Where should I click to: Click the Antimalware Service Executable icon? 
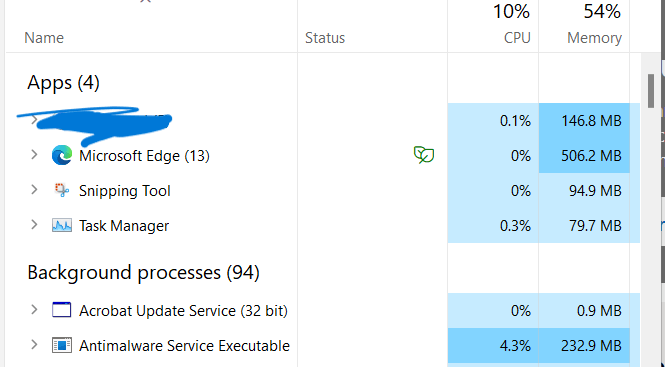[x=62, y=345]
